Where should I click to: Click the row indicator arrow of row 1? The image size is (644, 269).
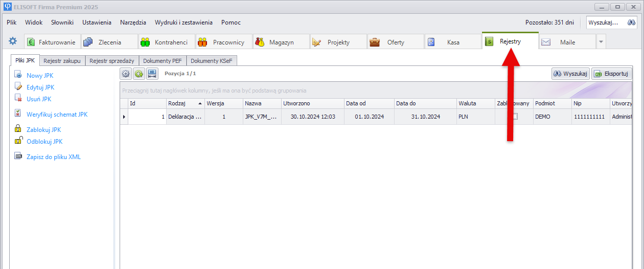[124, 117]
